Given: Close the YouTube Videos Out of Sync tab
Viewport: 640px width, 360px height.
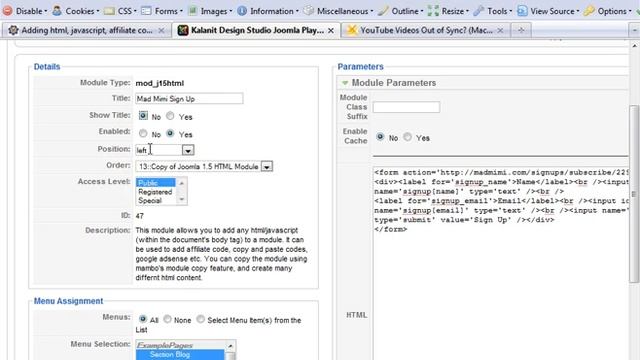Looking at the screenshot, I should 500,31.
